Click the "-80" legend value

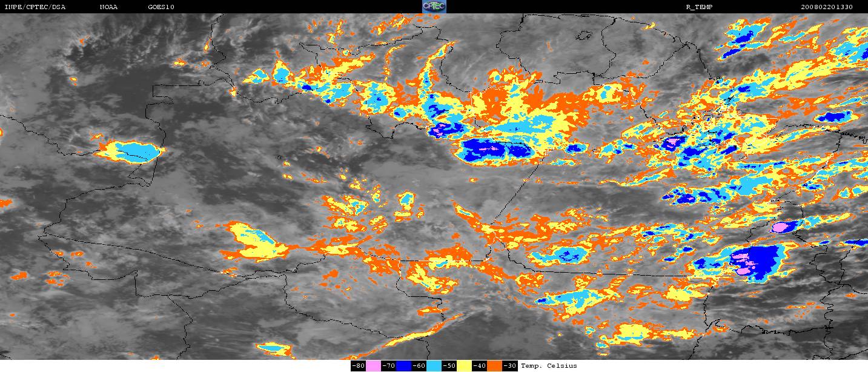(358, 366)
